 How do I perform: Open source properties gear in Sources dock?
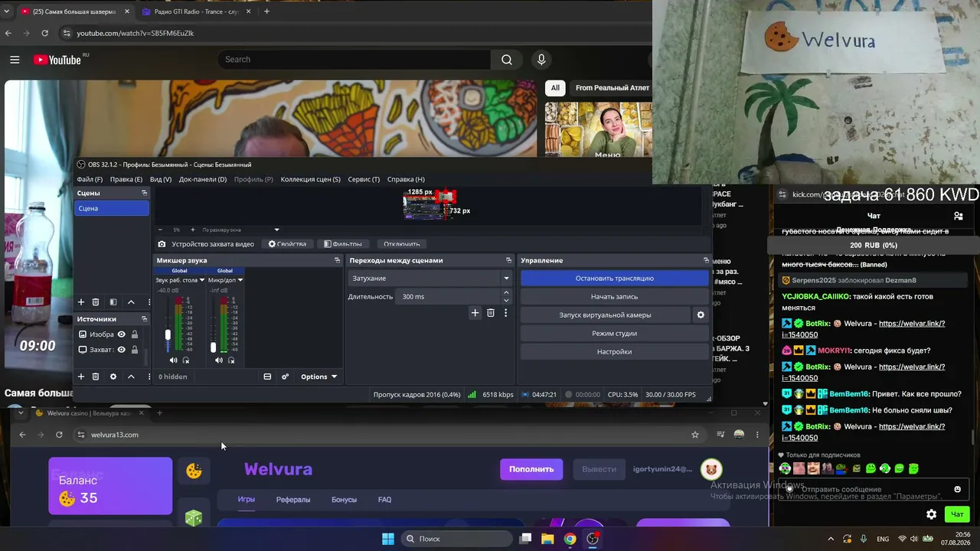point(113,377)
